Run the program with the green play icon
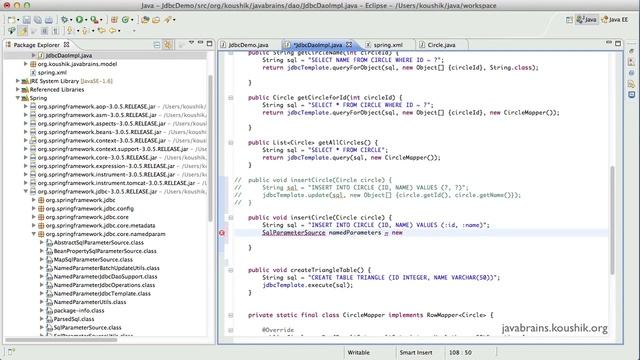The image size is (640, 360). coord(79,20)
